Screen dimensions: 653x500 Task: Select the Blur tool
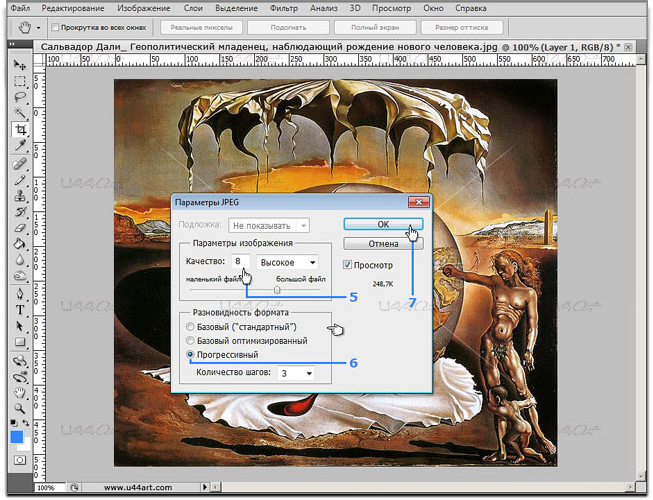[x=20, y=260]
